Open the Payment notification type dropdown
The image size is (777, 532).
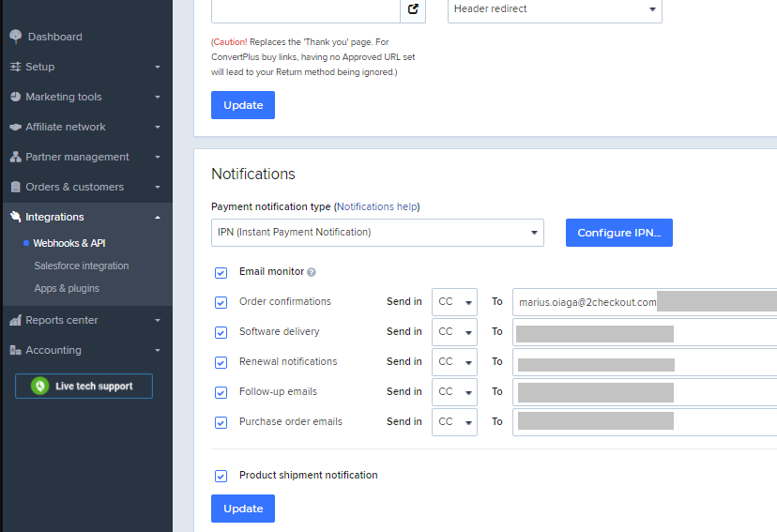pyautogui.click(x=377, y=233)
